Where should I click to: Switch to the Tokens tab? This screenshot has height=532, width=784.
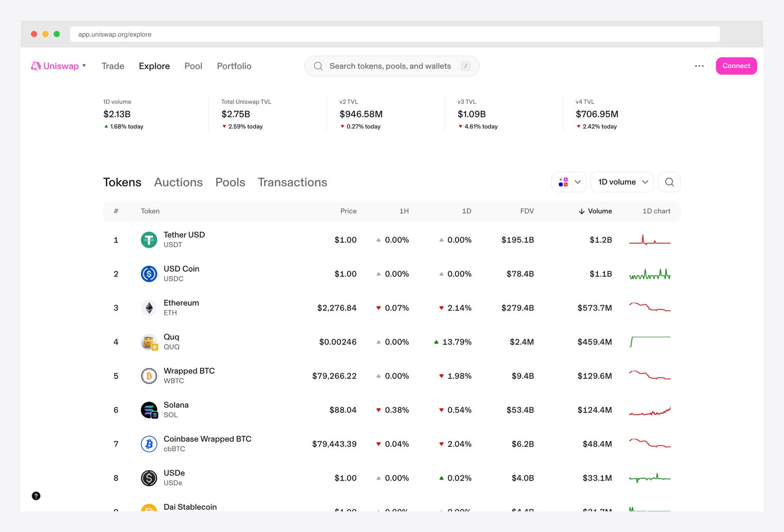(122, 182)
